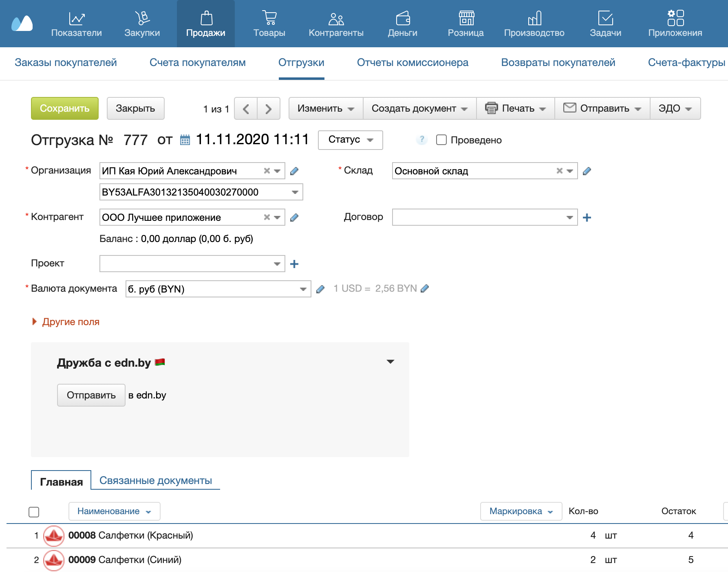Go to the Товары cart icon
Screen dimensions: 728x572
point(269,18)
